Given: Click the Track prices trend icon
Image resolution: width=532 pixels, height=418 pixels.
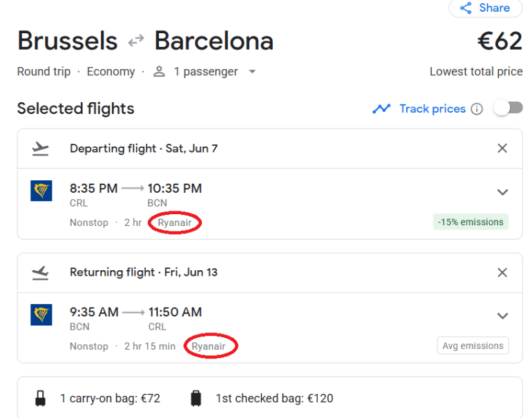Looking at the screenshot, I should (x=381, y=109).
